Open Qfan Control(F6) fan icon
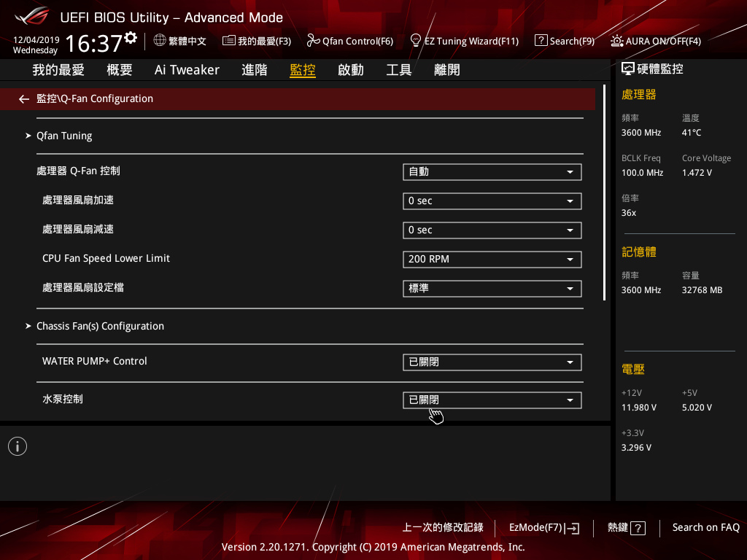 312,41
